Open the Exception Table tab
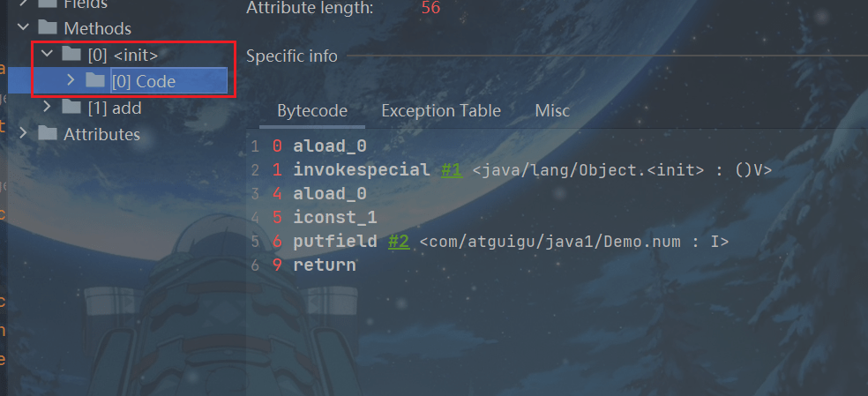868x396 pixels. (440, 111)
